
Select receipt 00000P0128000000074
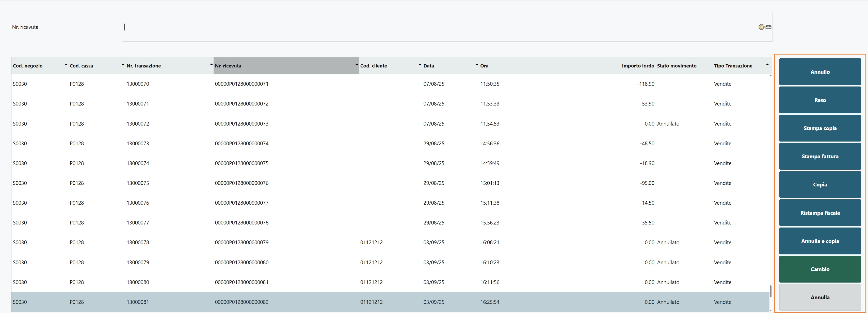pos(242,143)
